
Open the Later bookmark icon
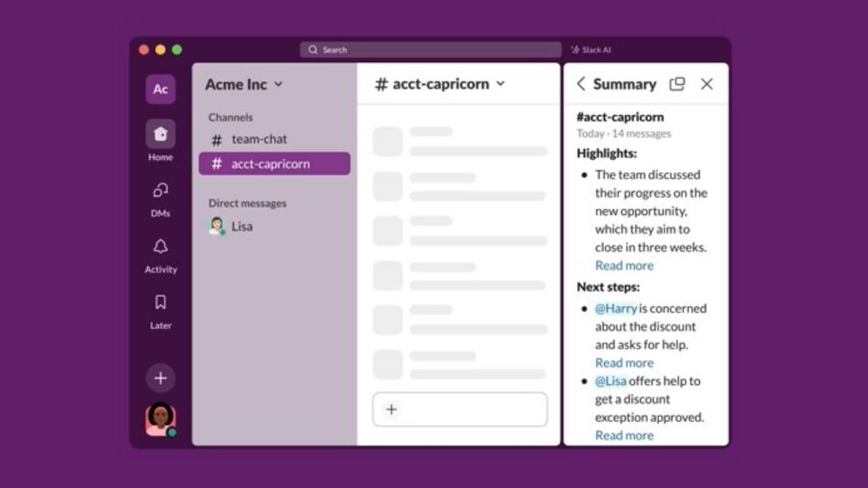tap(160, 303)
